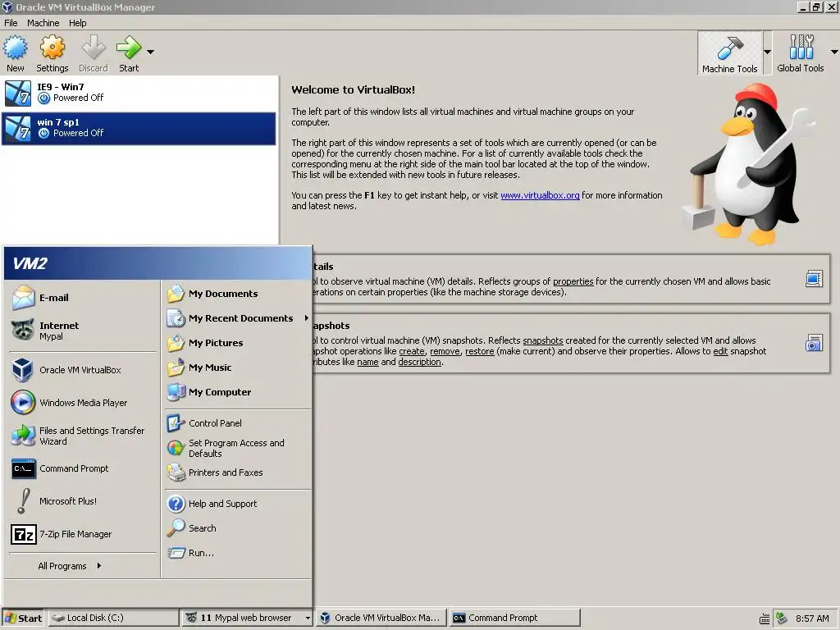Open Set Program Access and Defaults
This screenshot has width=840, height=630.
[x=237, y=448]
